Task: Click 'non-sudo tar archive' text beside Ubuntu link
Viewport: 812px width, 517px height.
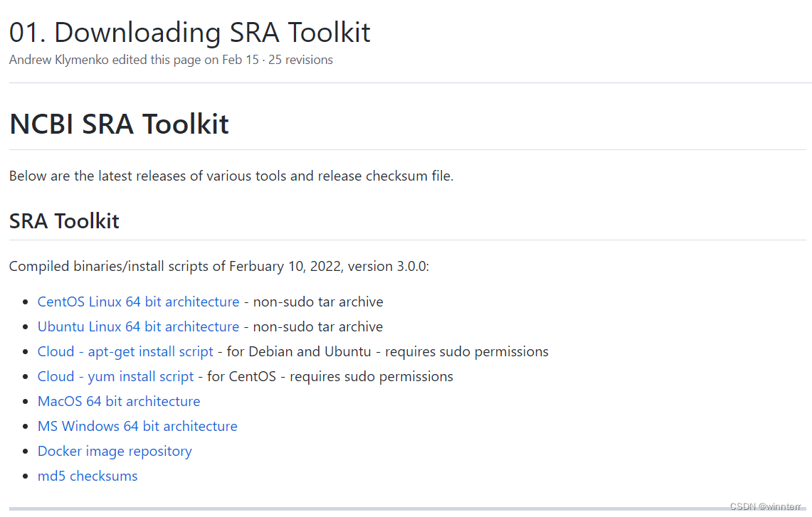Action: [x=318, y=326]
